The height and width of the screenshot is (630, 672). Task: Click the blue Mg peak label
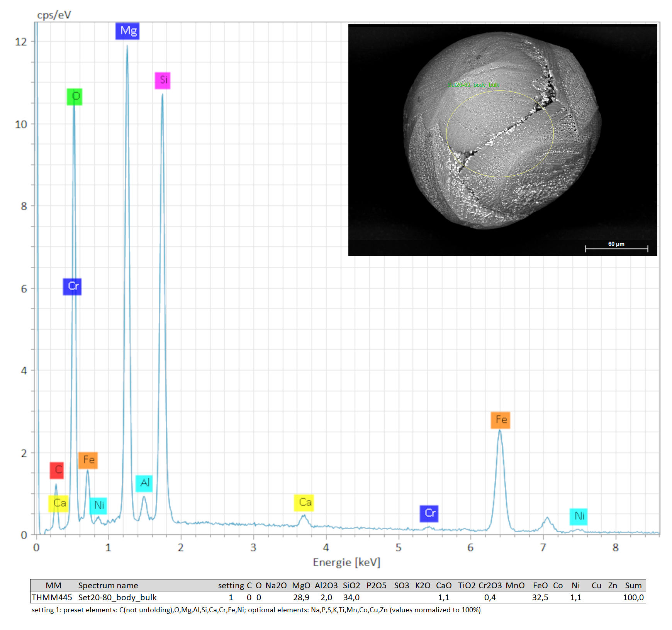[x=127, y=31]
